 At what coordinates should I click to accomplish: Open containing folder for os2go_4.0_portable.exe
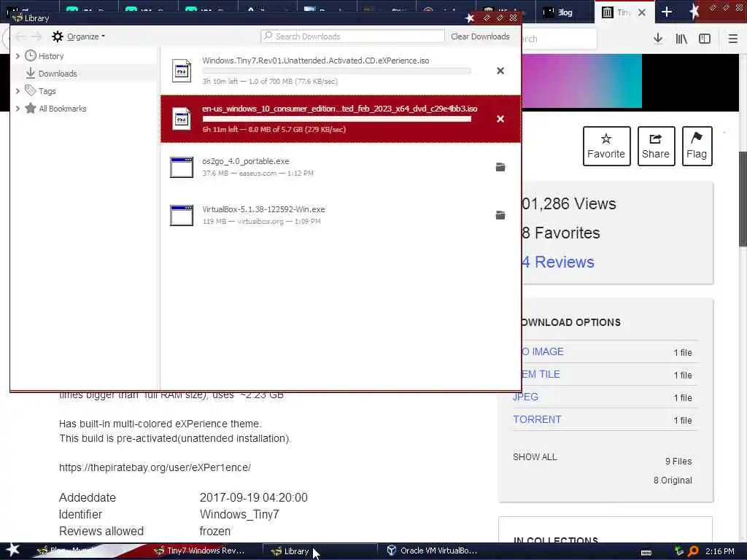[500, 167]
